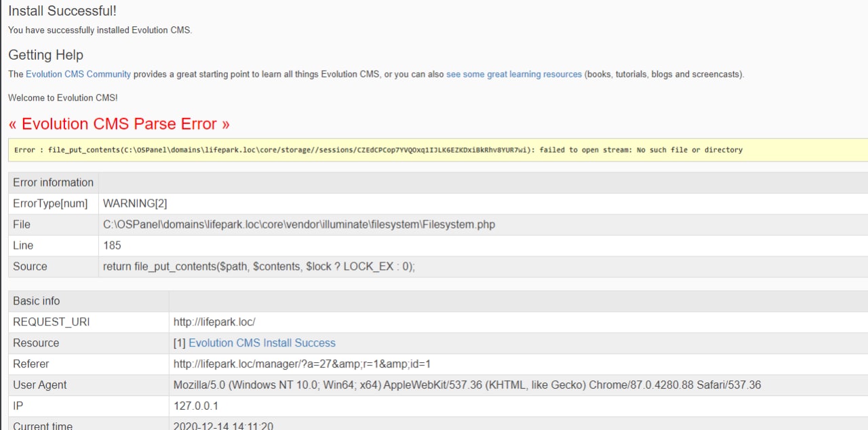Click the yellow file_put_contents error message box
This screenshot has height=430, width=868.
click(378, 150)
